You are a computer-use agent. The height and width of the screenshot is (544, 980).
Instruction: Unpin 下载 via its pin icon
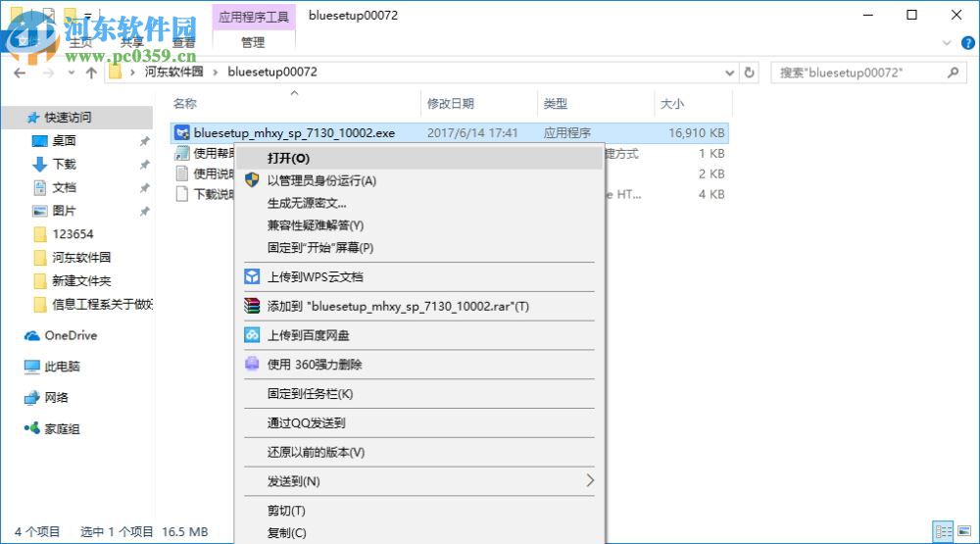click(144, 165)
